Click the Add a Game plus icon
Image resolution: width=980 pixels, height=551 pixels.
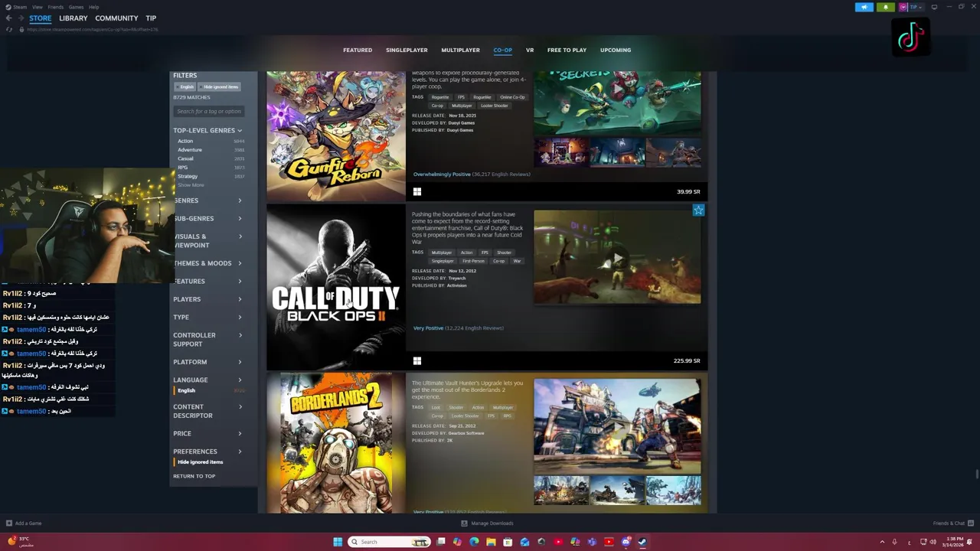click(9, 523)
